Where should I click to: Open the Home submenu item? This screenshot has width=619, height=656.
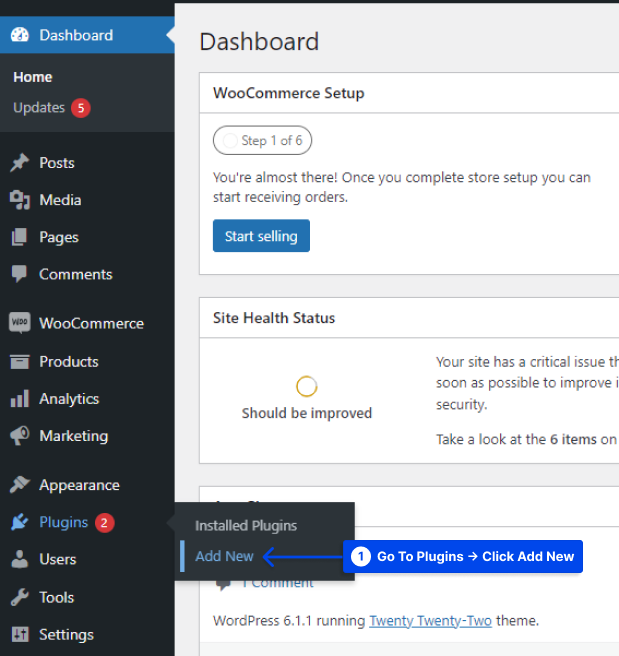tap(33, 77)
